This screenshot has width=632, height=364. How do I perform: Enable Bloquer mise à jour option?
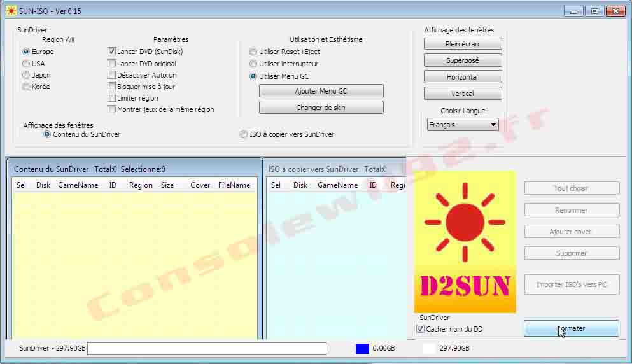pos(111,87)
